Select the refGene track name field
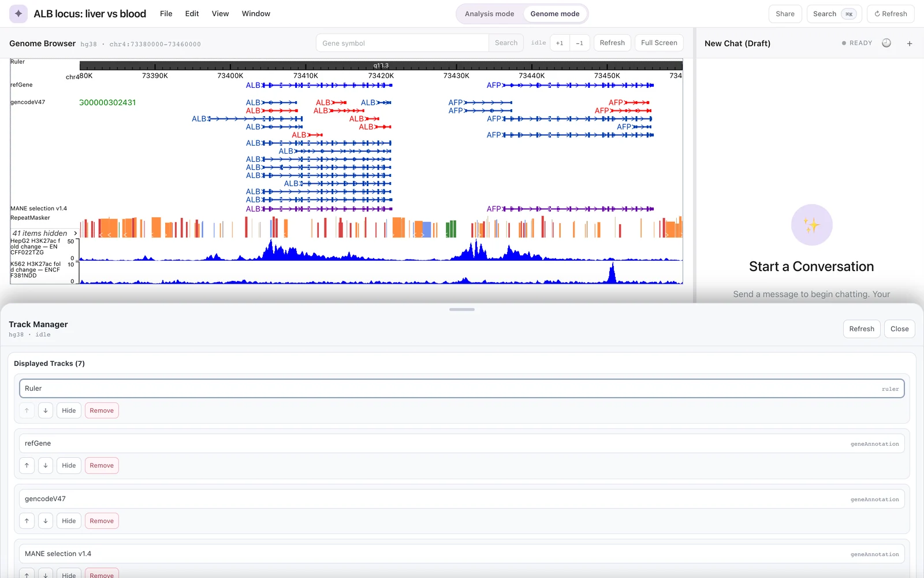This screenshot has width=924, height=578. point(462,443)
